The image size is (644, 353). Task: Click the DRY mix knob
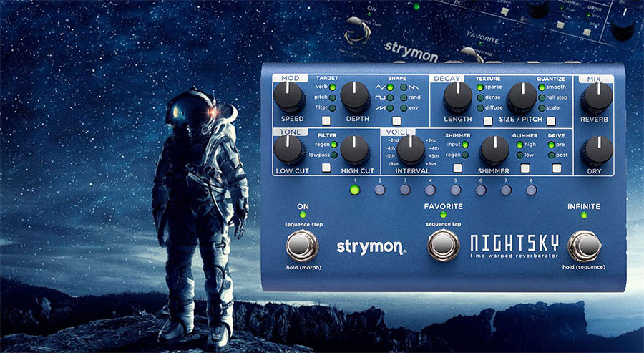coord(595,150)
